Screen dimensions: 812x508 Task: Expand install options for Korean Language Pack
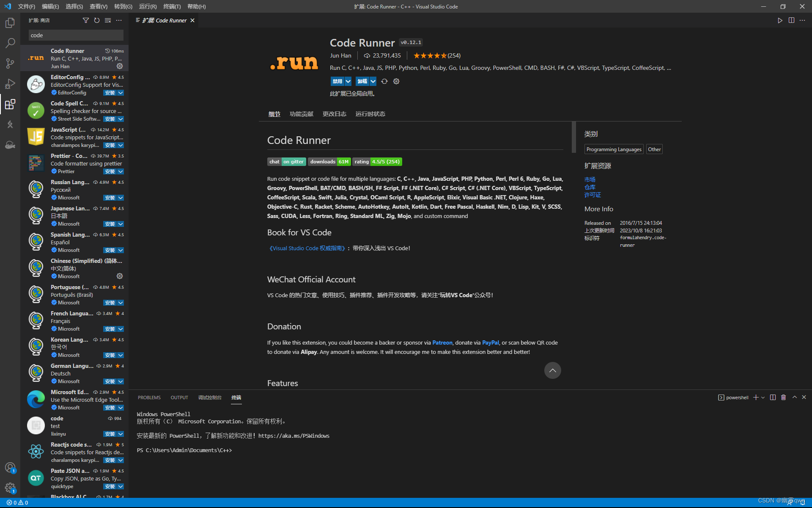click(x=121, y=355)
